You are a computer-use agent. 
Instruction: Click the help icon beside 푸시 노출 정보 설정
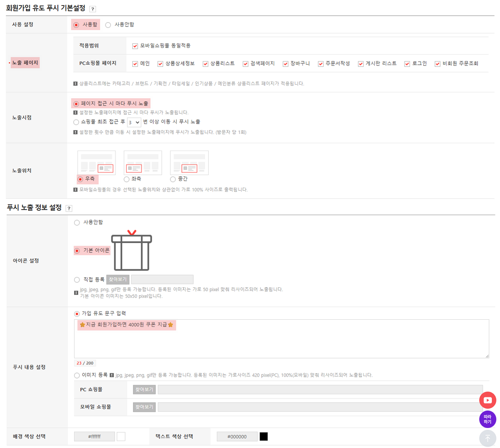(69, 209)
